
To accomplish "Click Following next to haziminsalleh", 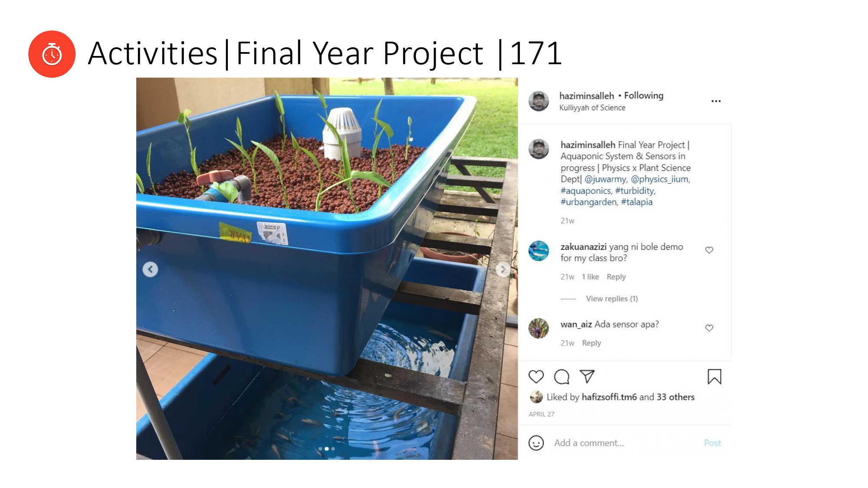I will click(x=644, y=95).
